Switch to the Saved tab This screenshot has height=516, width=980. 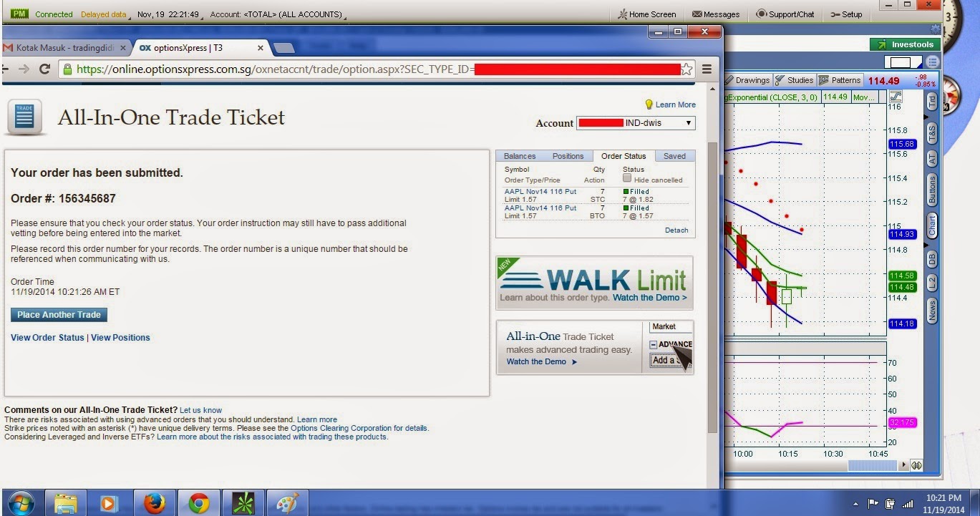coord(674,156)
